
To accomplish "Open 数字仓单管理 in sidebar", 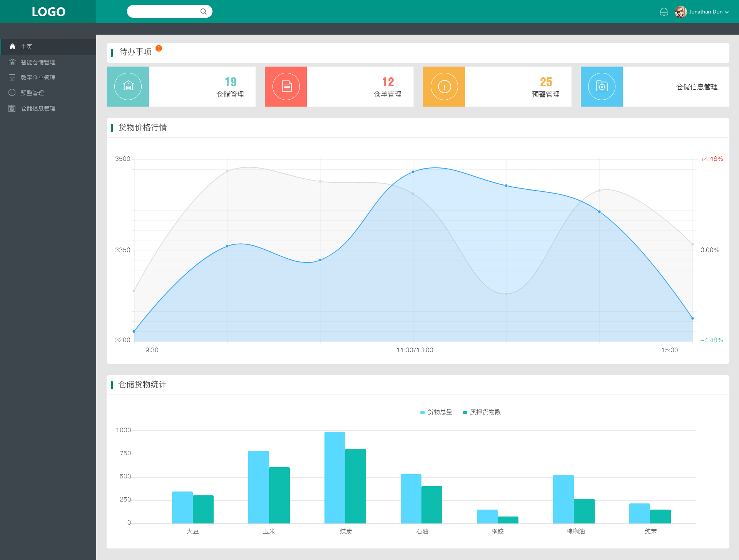I will (38, 78).
